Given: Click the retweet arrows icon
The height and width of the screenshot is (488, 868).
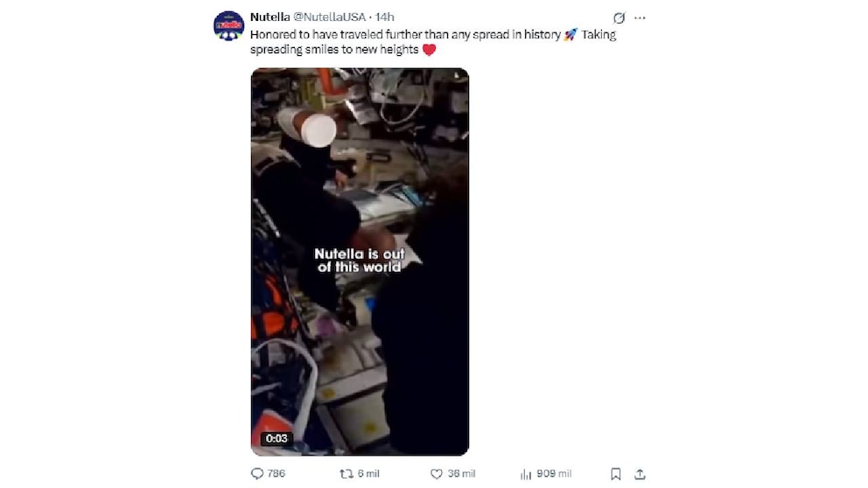Looking at the screenshot, I should [346, 474].
